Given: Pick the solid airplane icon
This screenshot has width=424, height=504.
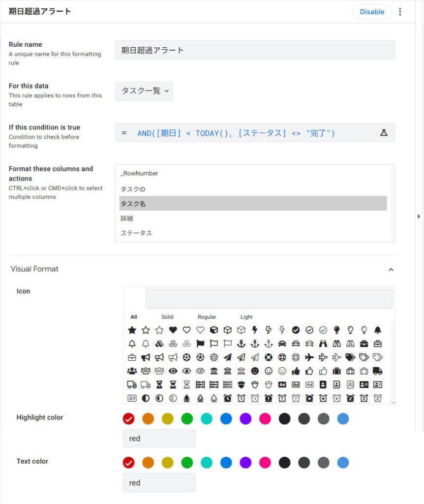Looking at the screenshot, I should [309, 357].
